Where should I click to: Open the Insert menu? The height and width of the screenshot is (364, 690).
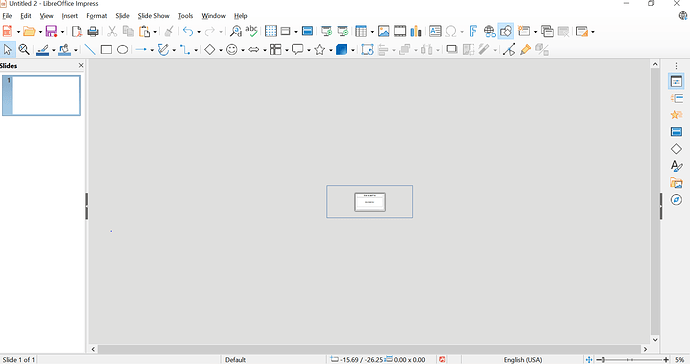70,16
